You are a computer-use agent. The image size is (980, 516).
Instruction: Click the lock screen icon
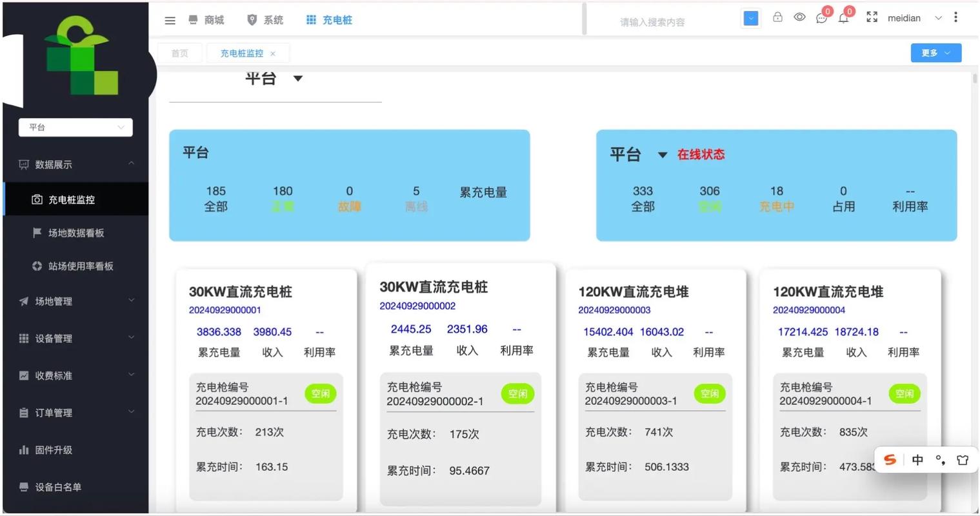(x=777, y=17)
